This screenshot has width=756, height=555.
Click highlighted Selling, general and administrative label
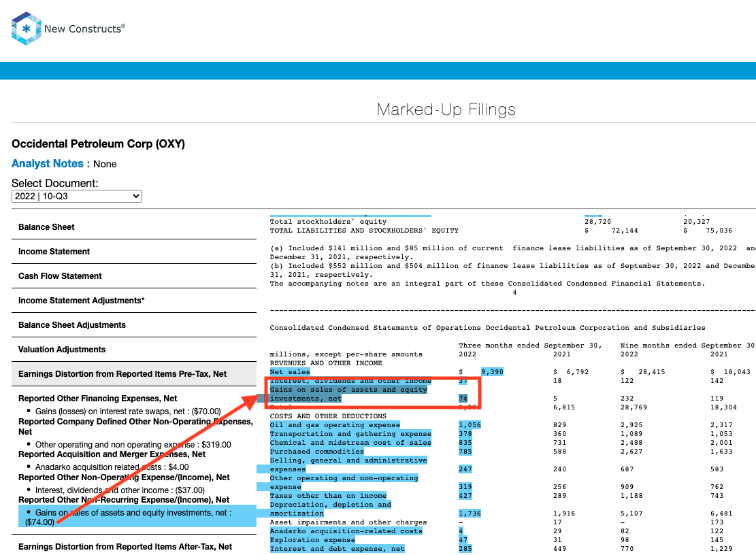pos(348,465)
